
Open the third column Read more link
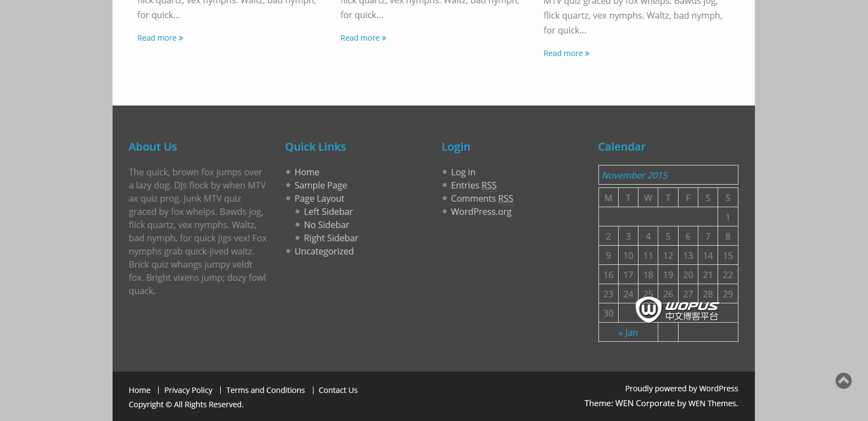point(566,53)
